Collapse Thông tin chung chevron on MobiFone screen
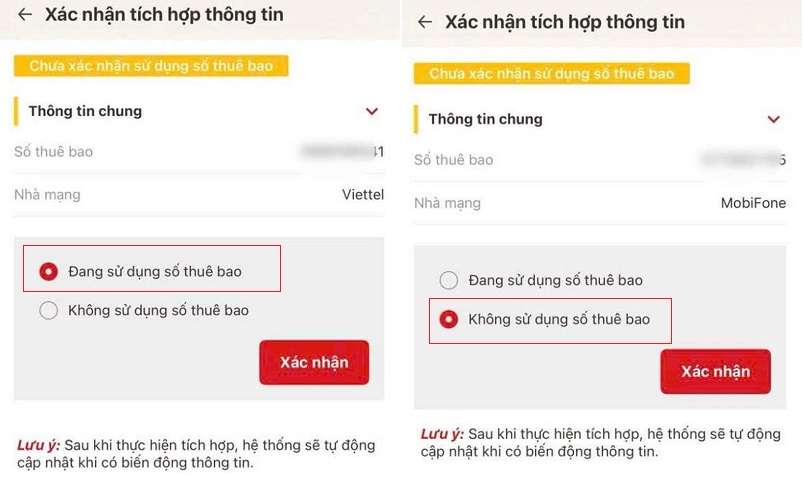This screenshot has width=803, height=488. pyautogui.click(x=773, y=120)
